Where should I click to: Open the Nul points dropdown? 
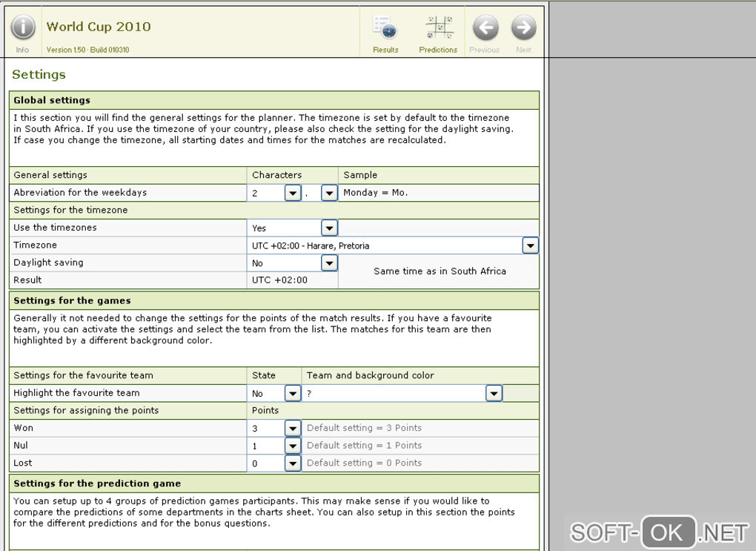coord(293,446)
